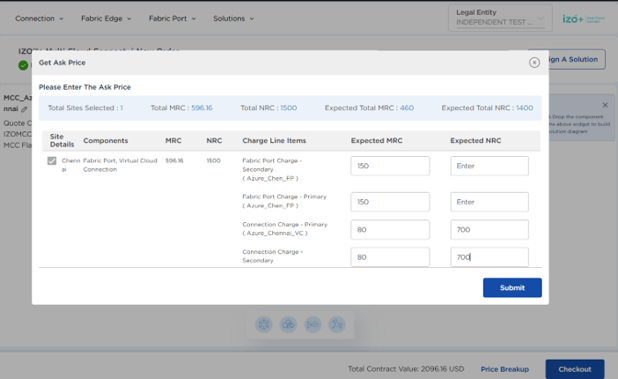Click the Components column header
This screenshot has height=379, width=618.
click(x=105, y=141)
